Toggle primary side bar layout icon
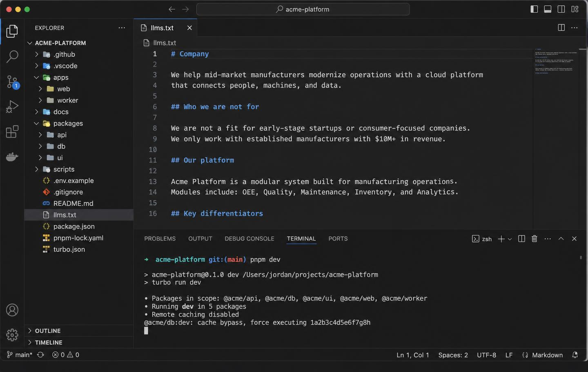The height and width of the screenshot is (372, 588). 534,9
